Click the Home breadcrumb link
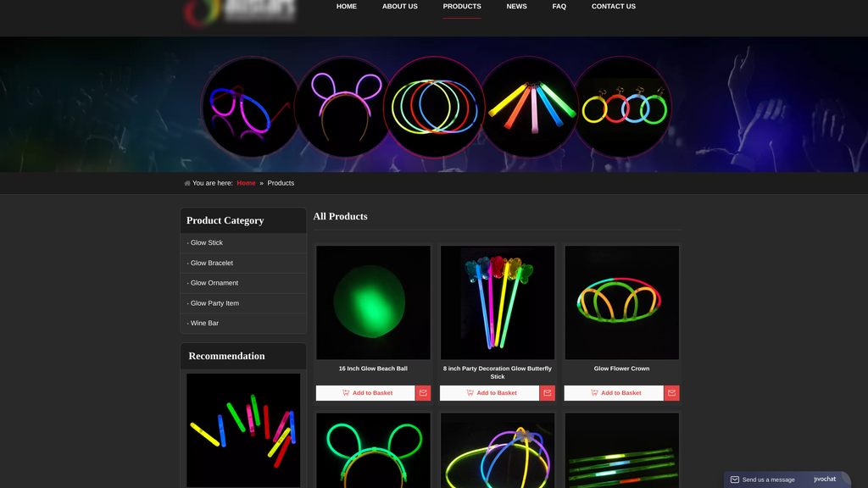 pyautogui.click(x=247, y=183)
